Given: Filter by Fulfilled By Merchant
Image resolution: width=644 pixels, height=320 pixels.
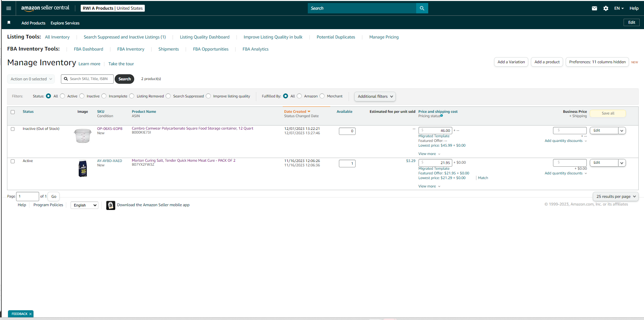Looking at the screenshot, I should pyautogui.click(x=322, y=96).
